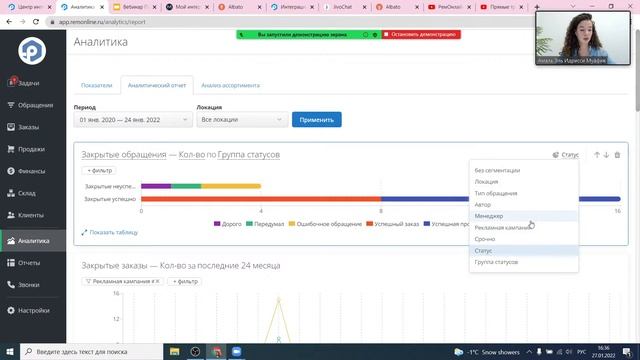Image resolution: width=640 pixels, height=360 pixels.
Task: Open Звонки in sidebar
Action: pyautogui.click(x=23, y=285)
